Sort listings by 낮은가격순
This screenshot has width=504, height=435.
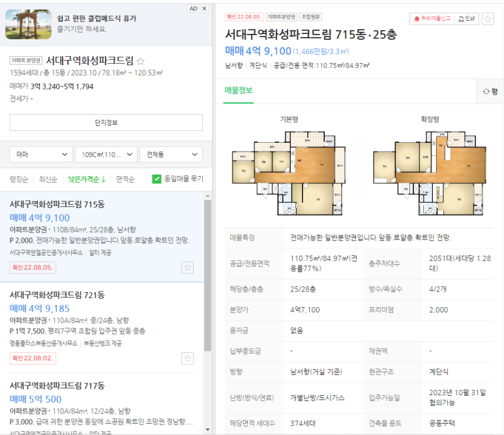(87, 179)
